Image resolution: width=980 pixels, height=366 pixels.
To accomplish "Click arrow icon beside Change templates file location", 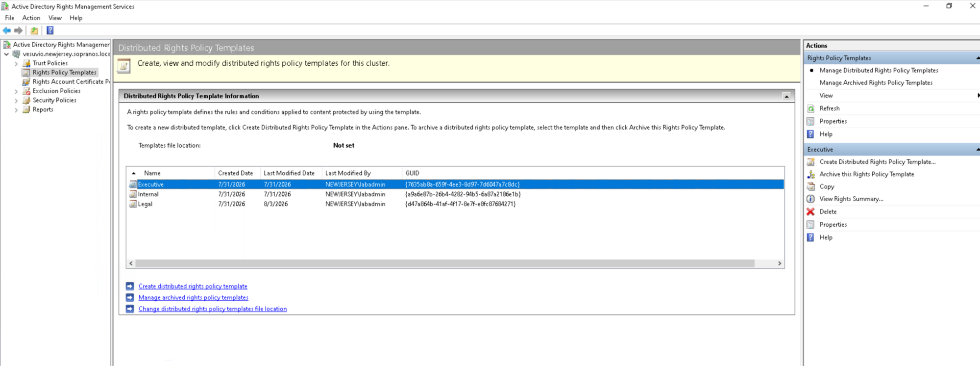I will point(130,309).
